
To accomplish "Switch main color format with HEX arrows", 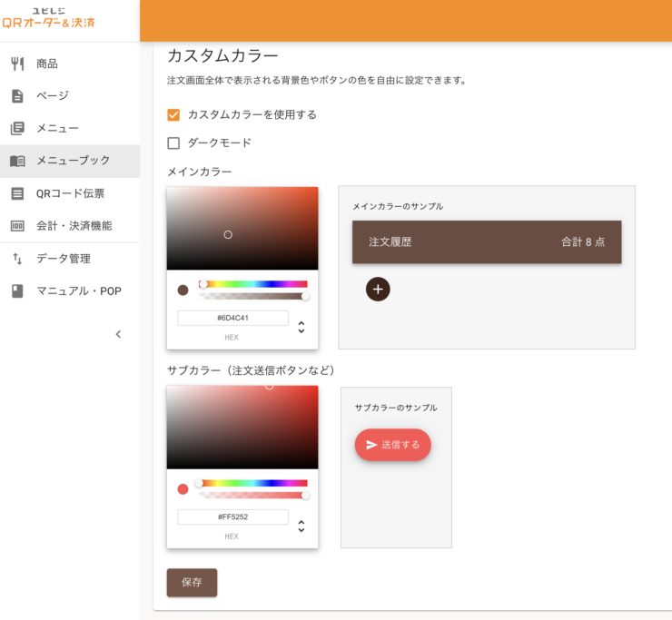I will (x=301, y=327).
